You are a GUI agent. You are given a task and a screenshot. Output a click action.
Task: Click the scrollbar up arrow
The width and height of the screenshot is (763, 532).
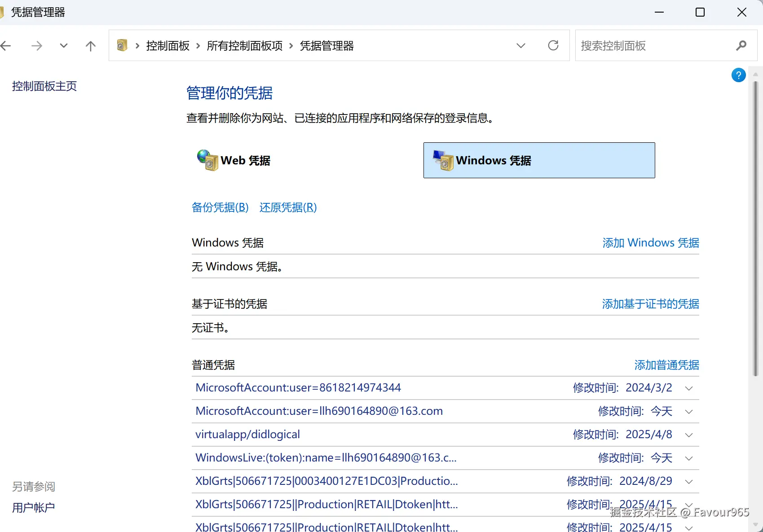(755, 75)
